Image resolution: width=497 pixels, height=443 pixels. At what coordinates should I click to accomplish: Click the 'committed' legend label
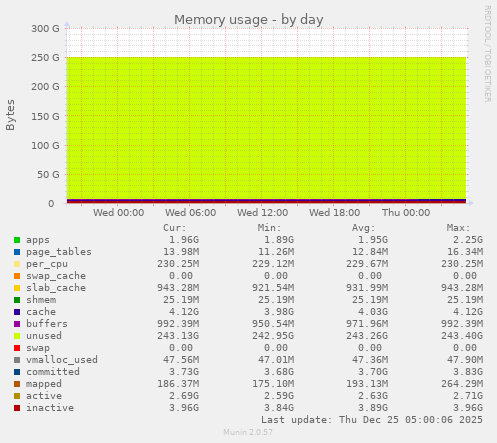point(53,372)
